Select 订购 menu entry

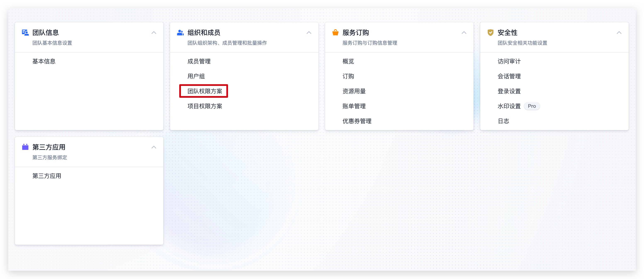tap(348, 76)
